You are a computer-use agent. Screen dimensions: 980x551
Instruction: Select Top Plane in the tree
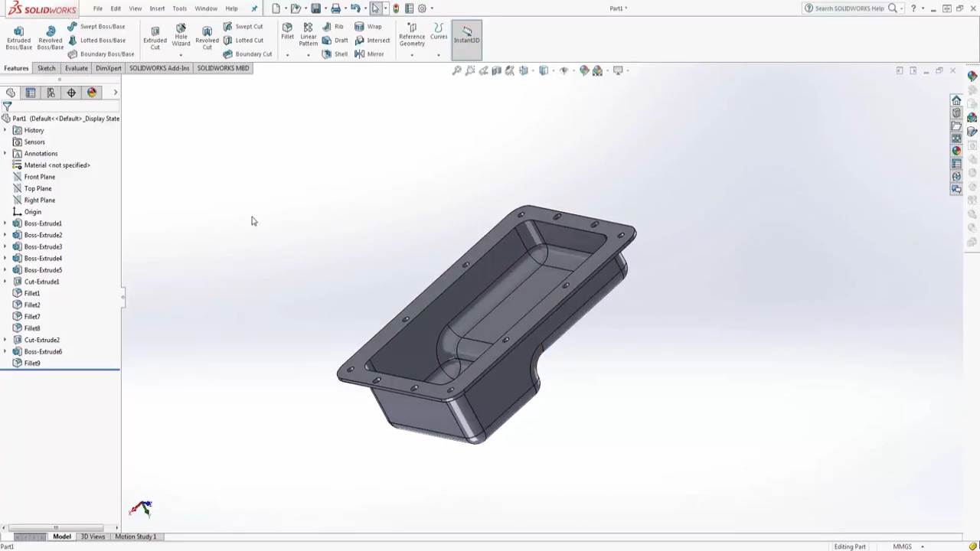pos(38,188)
